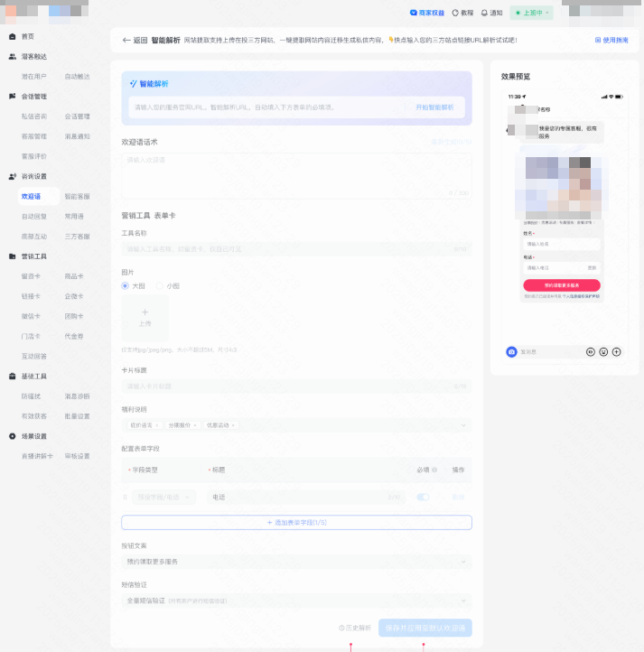
Task: Grab the drag handle of 电话 row
Action: click(125, 498)
